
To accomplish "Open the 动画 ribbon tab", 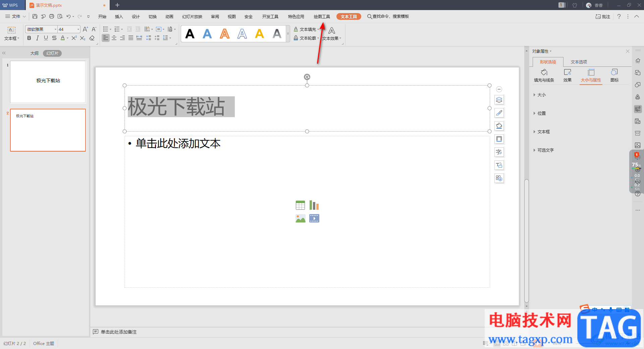I will click(169, 16).
